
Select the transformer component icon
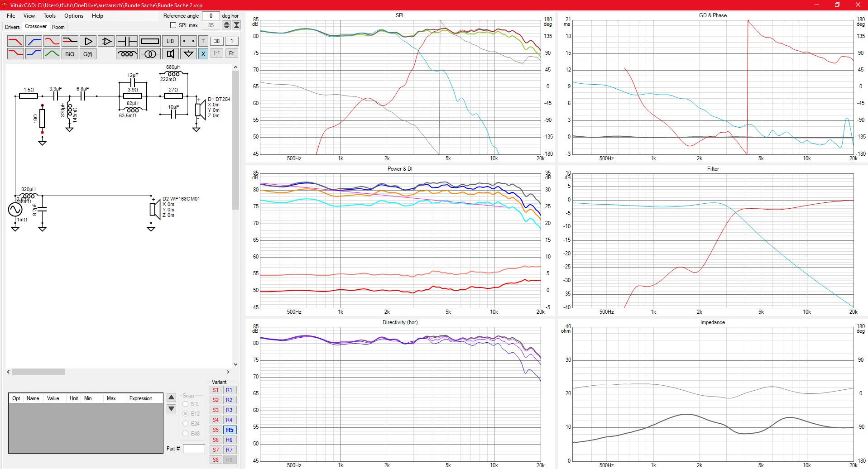click(150, 54)
